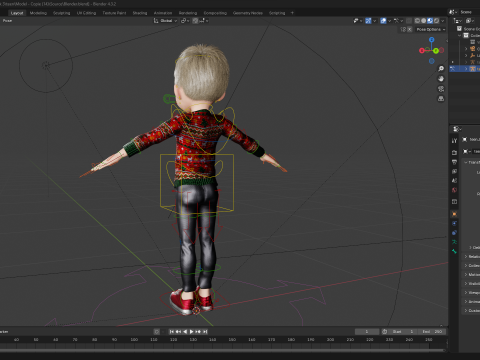This screenshot has height=360, width=480.
Task: Switch to the UV Editing workspace
Action: point(86,13)
